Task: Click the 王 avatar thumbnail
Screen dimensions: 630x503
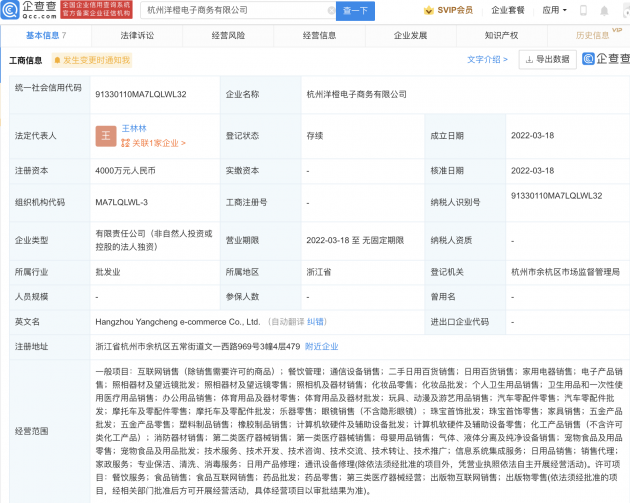Action: tap(106, 136)
